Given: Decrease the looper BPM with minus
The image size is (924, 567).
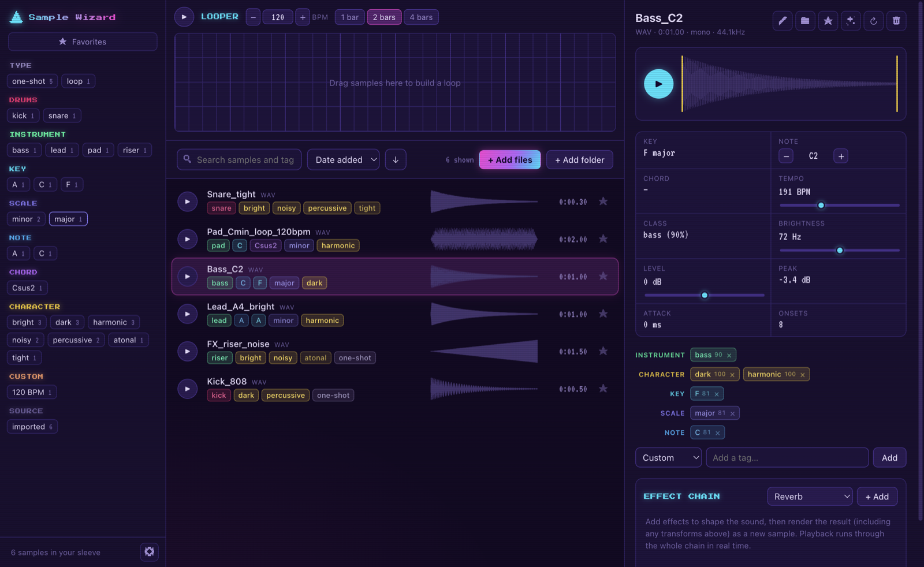Looking at the screenshot, I should coord(253,17).
